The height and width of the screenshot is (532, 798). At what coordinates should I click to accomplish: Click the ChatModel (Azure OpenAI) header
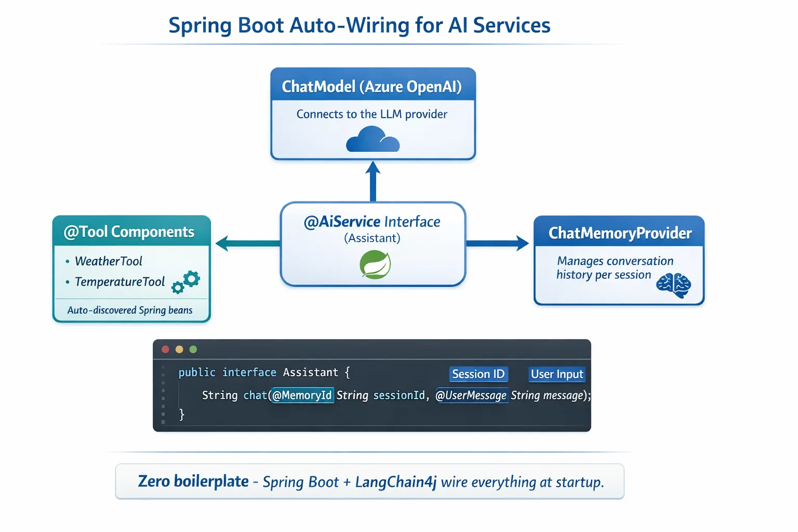pos(373,85)
